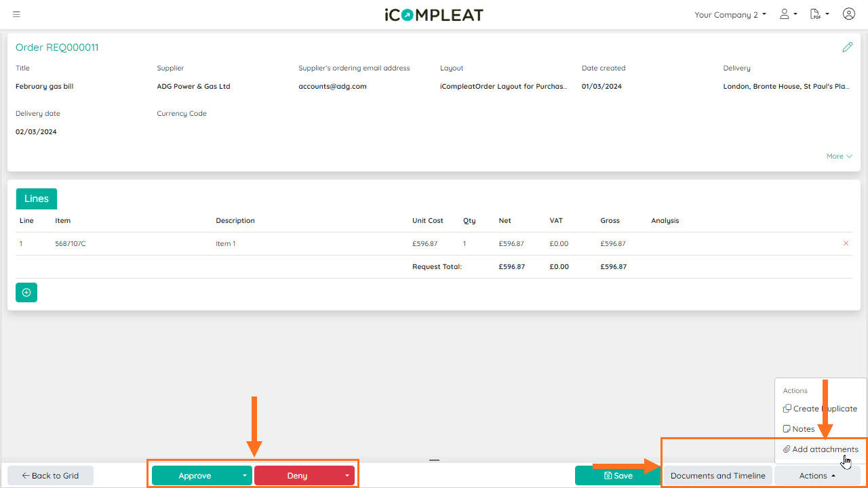Open the hamburger navigation menu
Screen dimensions: 868x488
(x=16, y=14)
